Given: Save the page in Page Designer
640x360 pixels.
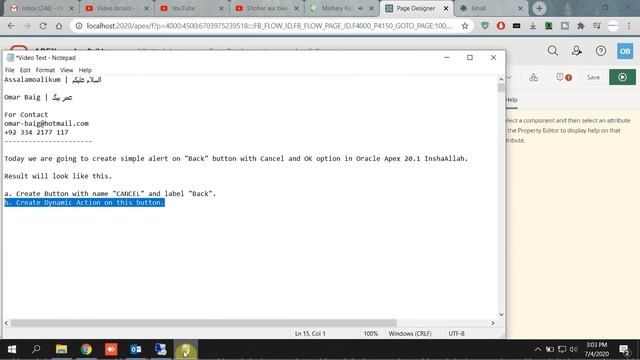Looking at the screenshot, I should point(593,77).
